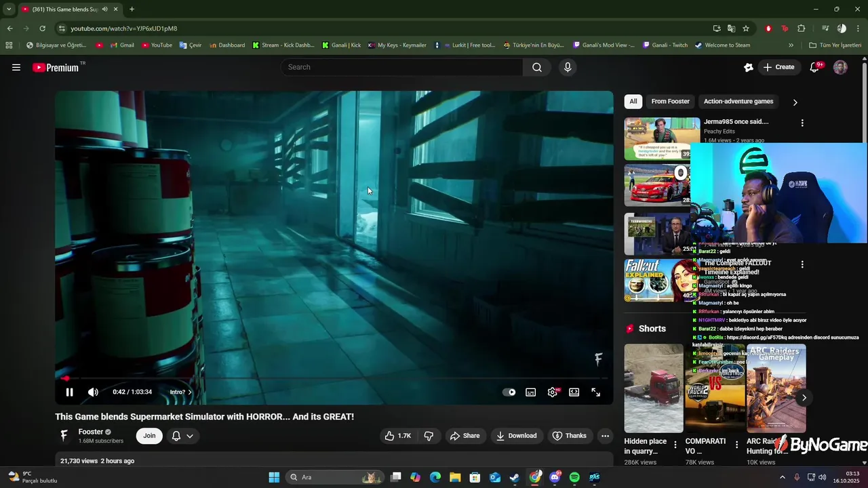Skip to next chapter after Intro
The height and width of the screenshot is (488, 868).
click(180, 392)
